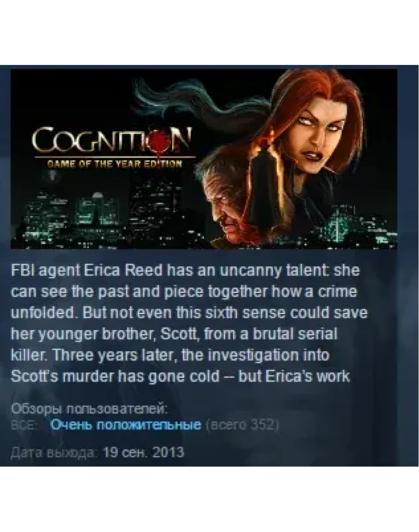Open the Очень положительные reviews link
The width and height of the screenshot is (419, 532).
126,425
